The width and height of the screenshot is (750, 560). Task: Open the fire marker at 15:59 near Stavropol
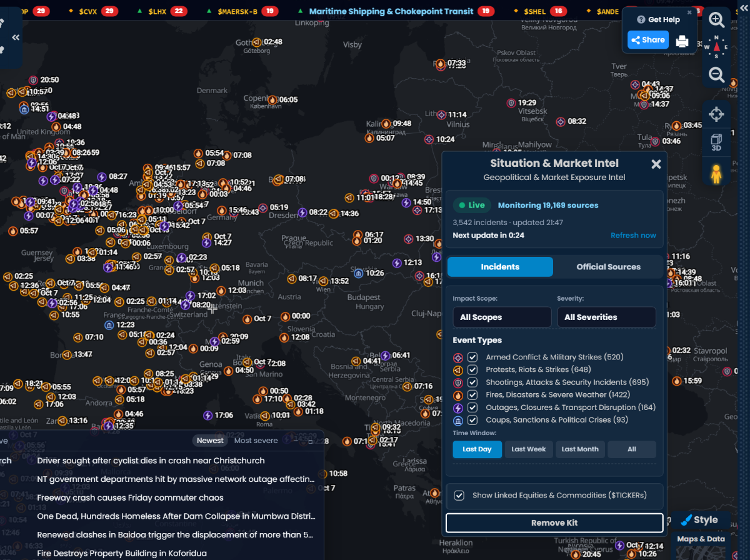[677, 381]
